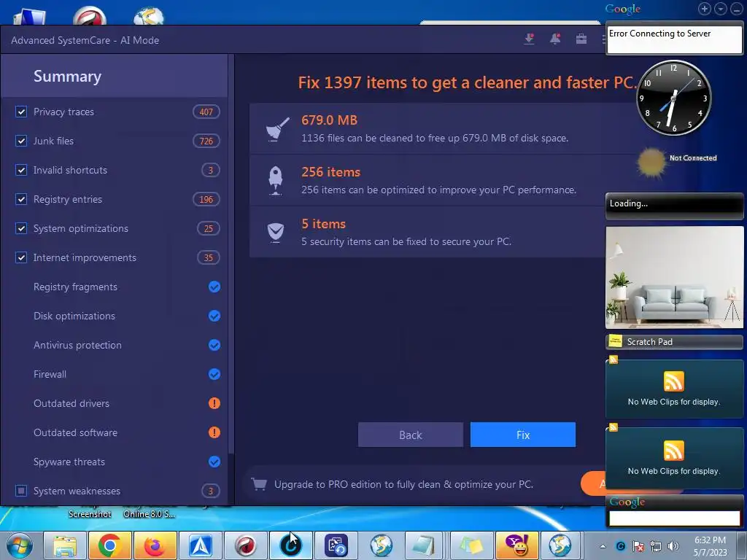Click the shield security items icon
Screen dimensions: 747x560
(x=275, y=233)
